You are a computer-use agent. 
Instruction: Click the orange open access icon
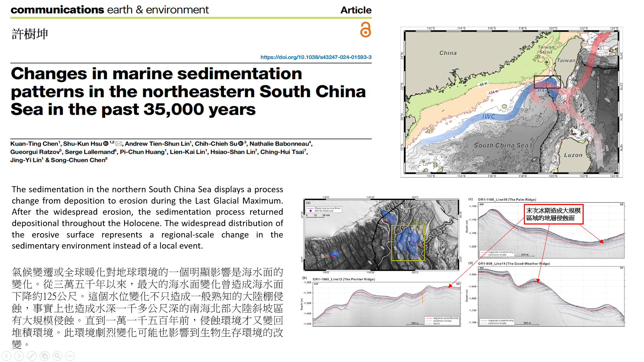[x=365, y=30]
